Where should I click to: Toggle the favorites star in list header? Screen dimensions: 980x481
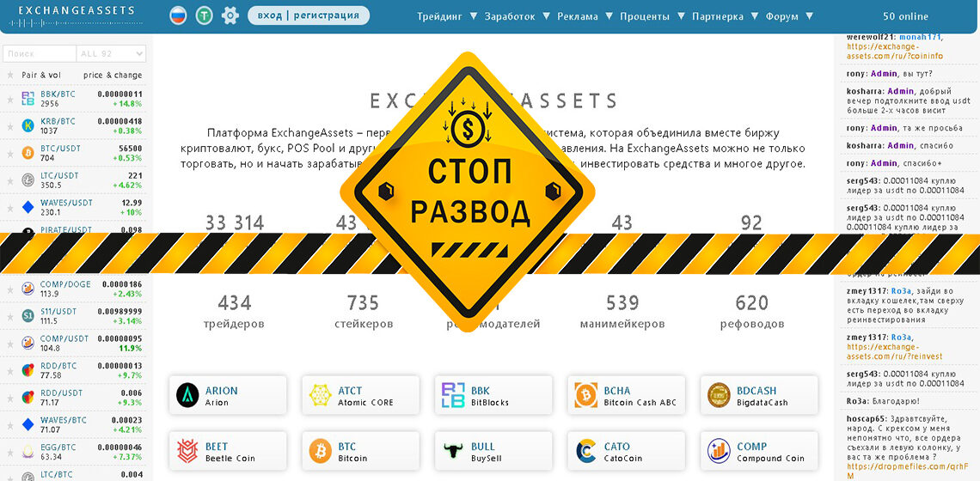click(x=10, y=75)
